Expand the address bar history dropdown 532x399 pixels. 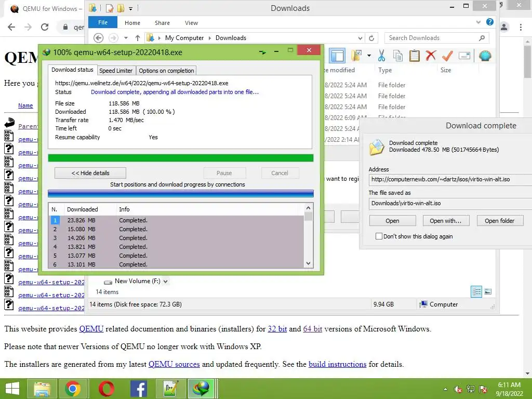[360, 38]
